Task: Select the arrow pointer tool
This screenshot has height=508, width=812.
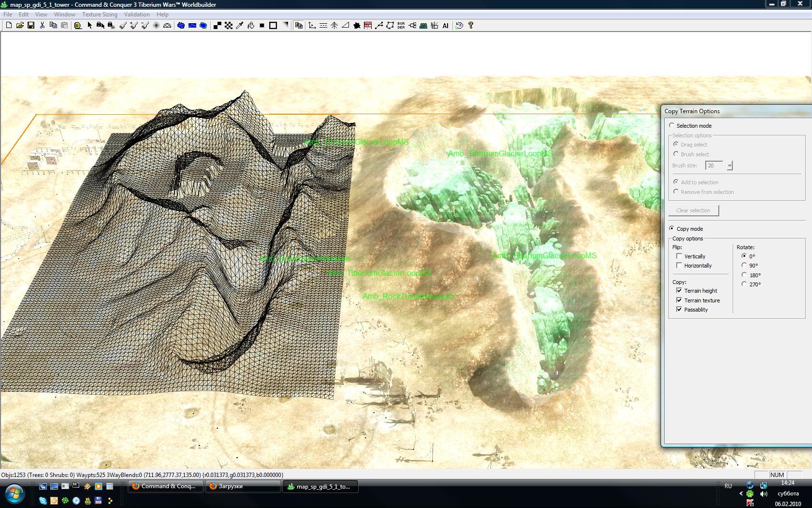Action: [89, 25]
